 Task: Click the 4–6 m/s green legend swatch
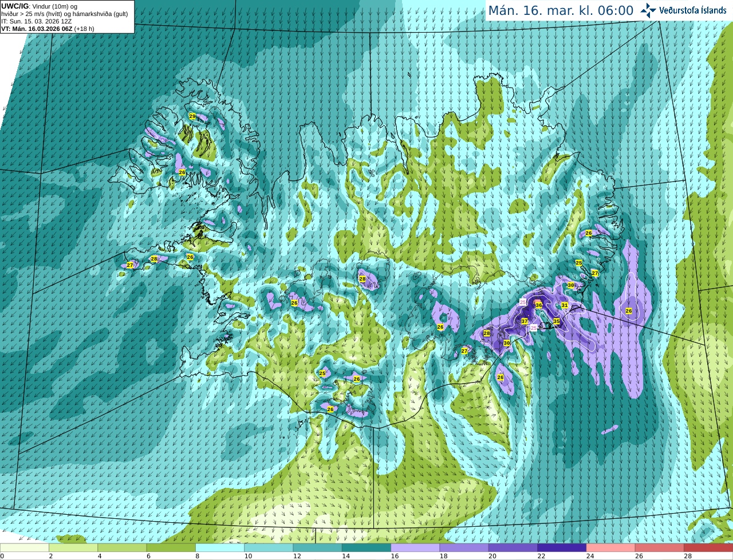point(122,548)
